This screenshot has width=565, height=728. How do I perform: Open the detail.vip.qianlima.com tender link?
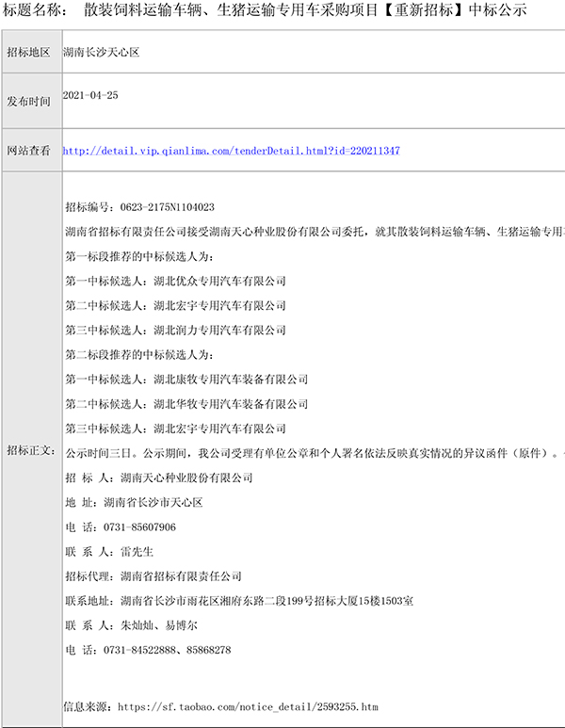pyautogui.click(x=232, y=151)
